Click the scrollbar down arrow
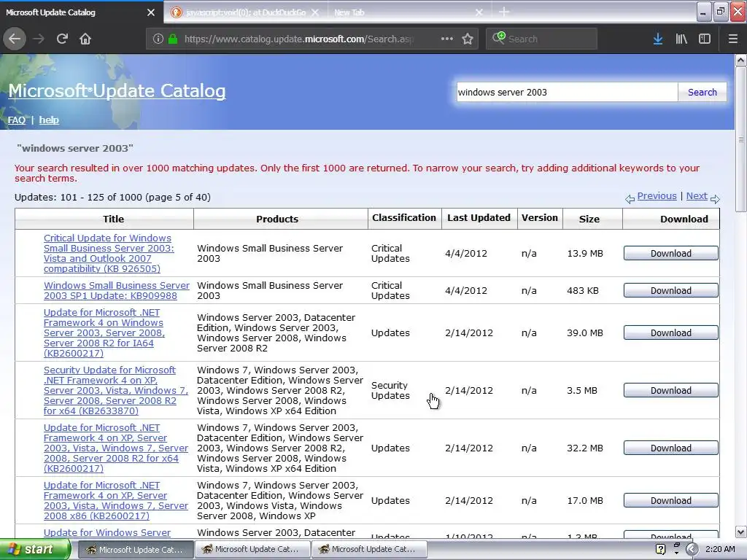 click(741, 532)
